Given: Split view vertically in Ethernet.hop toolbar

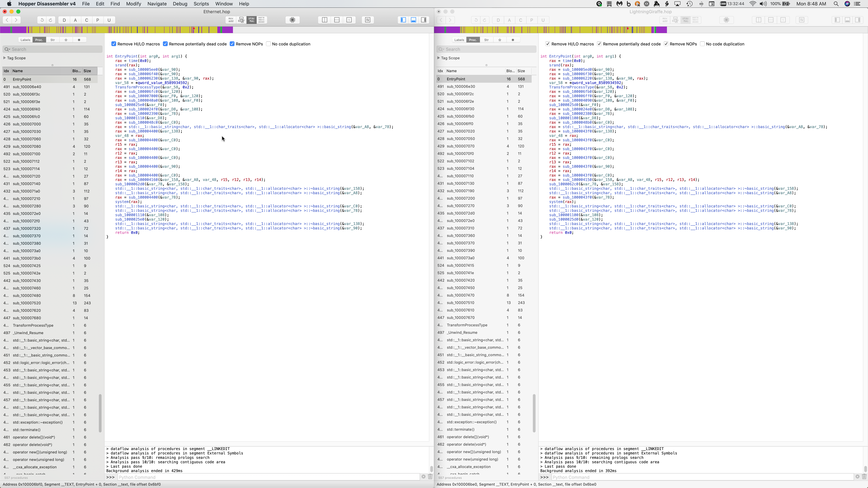Looking at the screenshot, I should coord(324,20).
